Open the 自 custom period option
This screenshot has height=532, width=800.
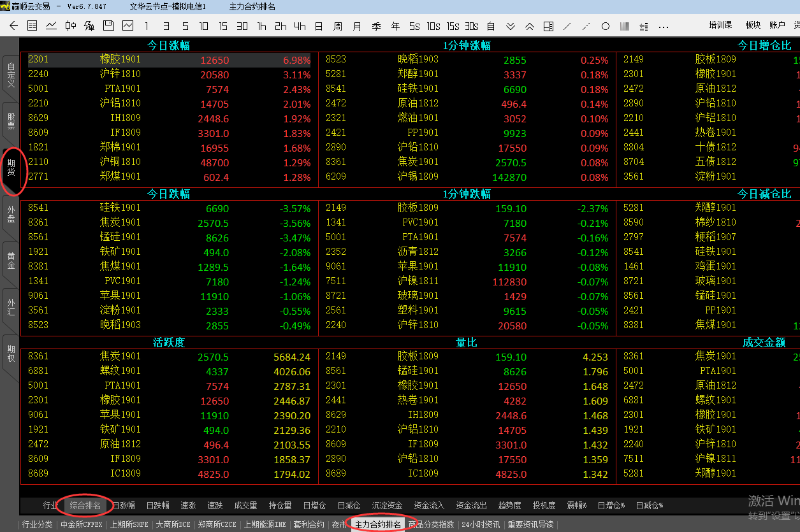pos(490,26)
